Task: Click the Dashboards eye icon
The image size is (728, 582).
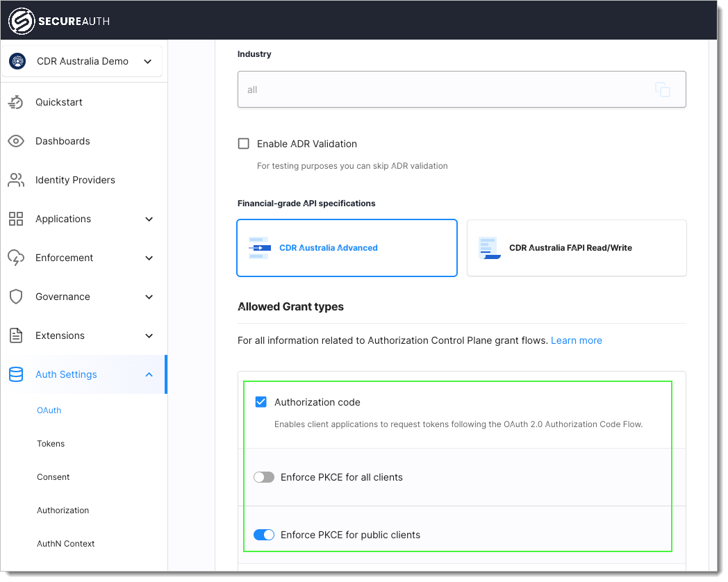Action: 16,141
